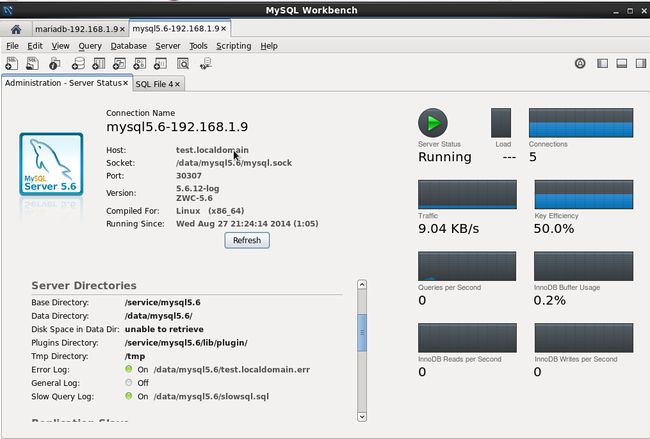650x439 pixels.
Task: Create a new stored procedure icon
Action: tap(140, 63)
